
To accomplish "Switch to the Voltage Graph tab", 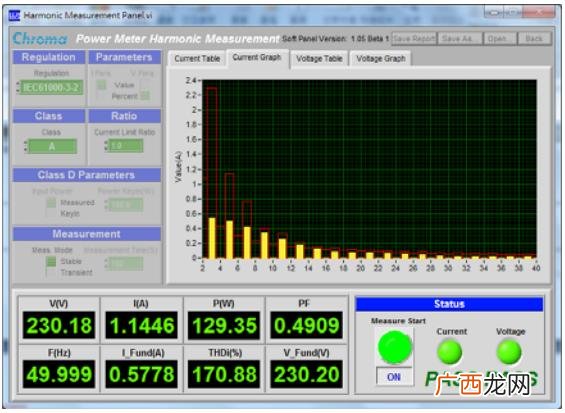I will (x=381, y=58).
